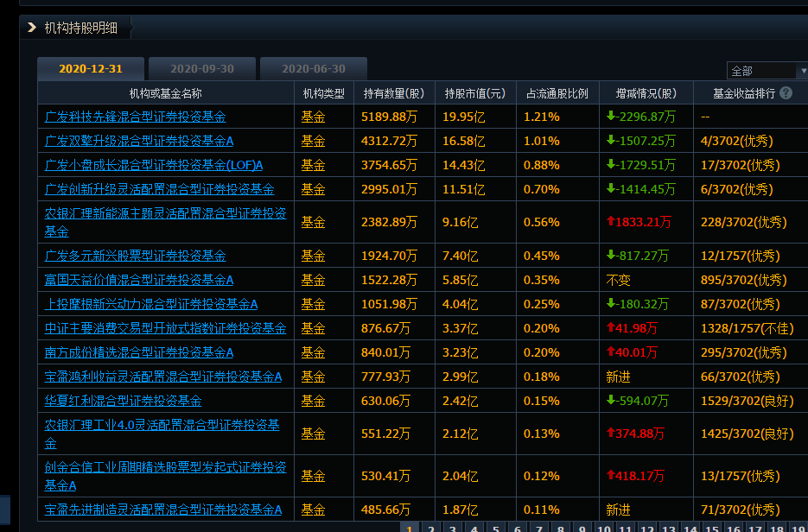Select the 418.17万 increase value
Screen dimensions: 808x532
click(635, 477)
